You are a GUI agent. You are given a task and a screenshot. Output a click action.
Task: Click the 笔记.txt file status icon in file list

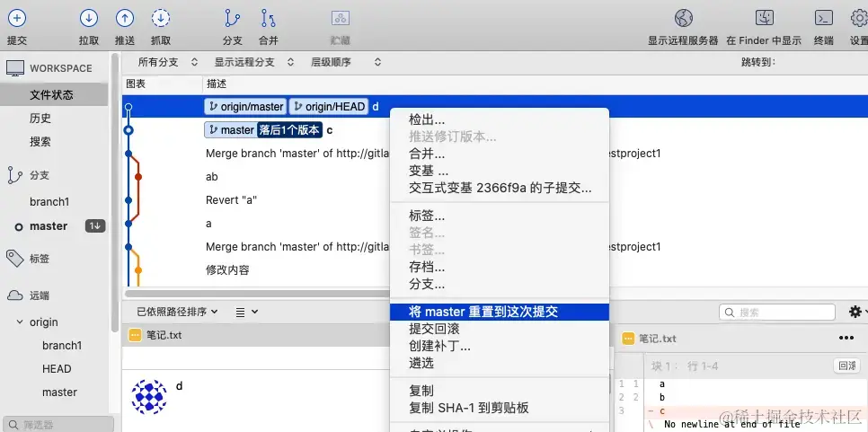pyautogui.click(x=135, y=335)
